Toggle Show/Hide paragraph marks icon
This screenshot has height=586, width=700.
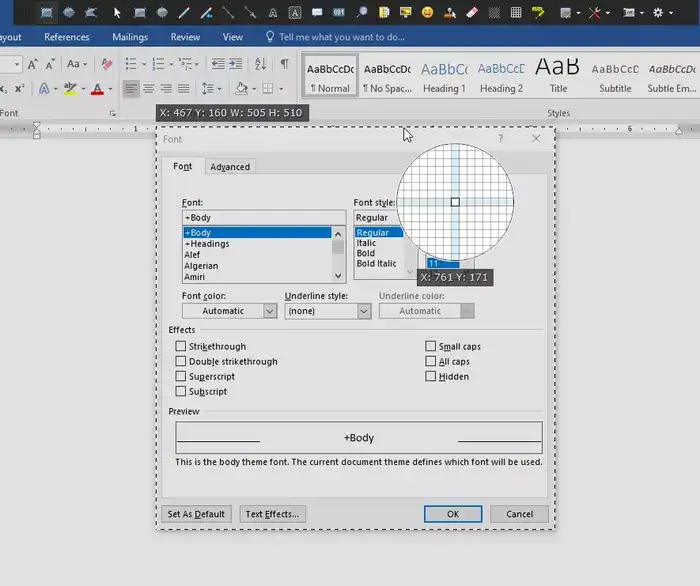click(284, 64)
